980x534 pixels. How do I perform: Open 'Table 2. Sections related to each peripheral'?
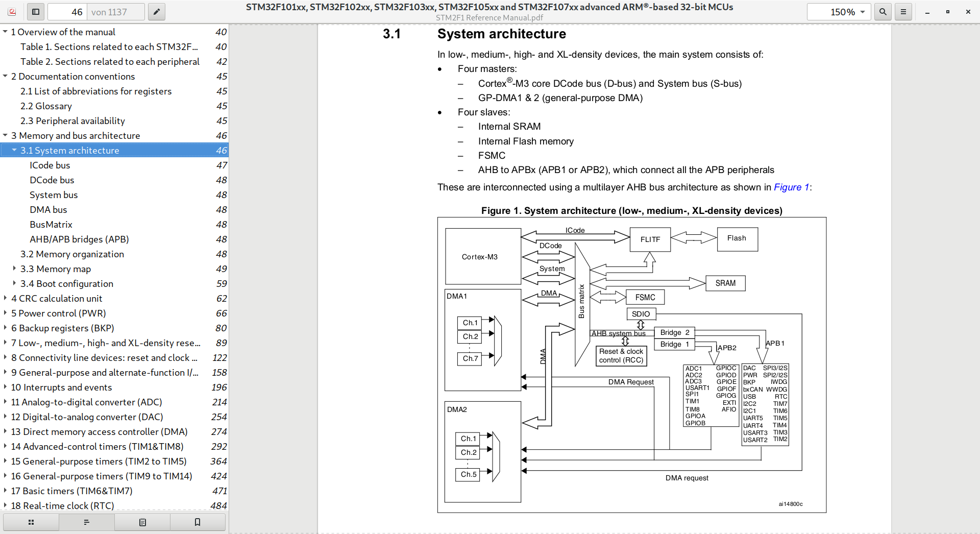tap(114, 61)
